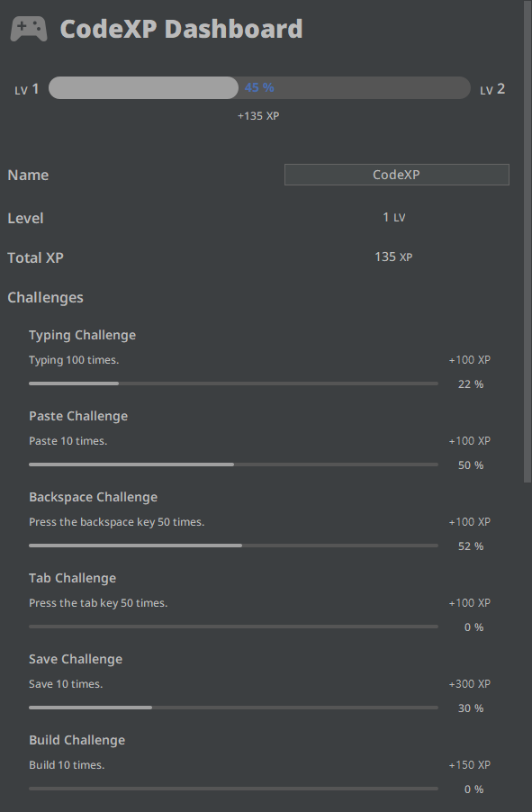Open the Backspace Challenge entry
The width and height of the screenshot is (532, 812).
click(x=93, y=496)
